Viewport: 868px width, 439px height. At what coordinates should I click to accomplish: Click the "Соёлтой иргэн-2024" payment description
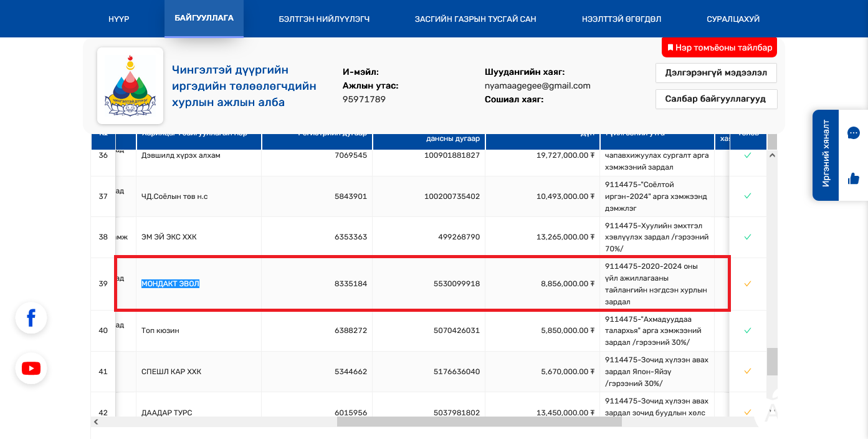pos(656,196)
